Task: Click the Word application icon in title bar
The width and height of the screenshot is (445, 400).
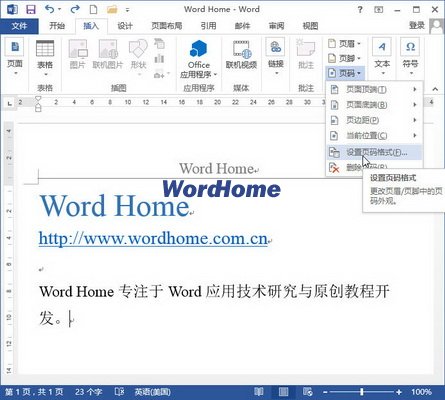Action: click(x=12, y=9)
